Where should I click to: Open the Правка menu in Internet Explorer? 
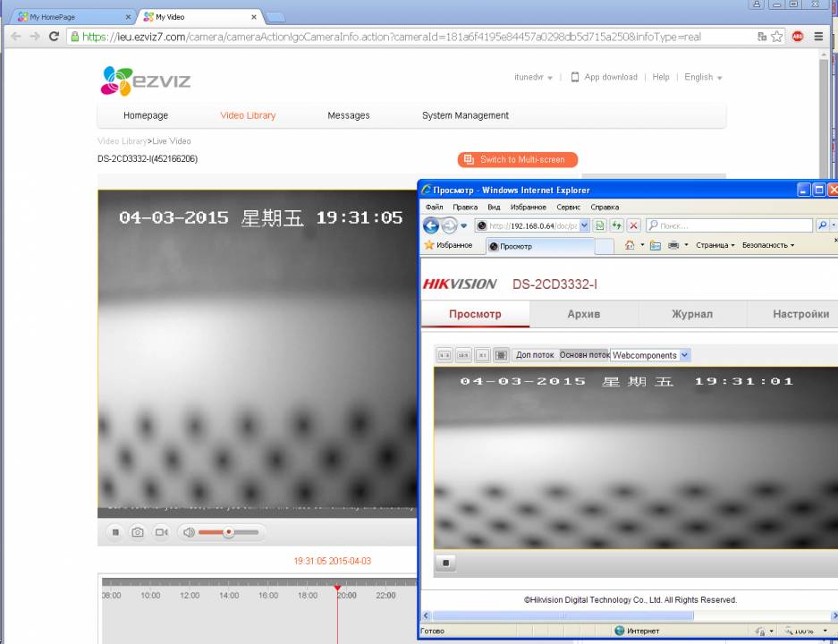tap(465, 207)
